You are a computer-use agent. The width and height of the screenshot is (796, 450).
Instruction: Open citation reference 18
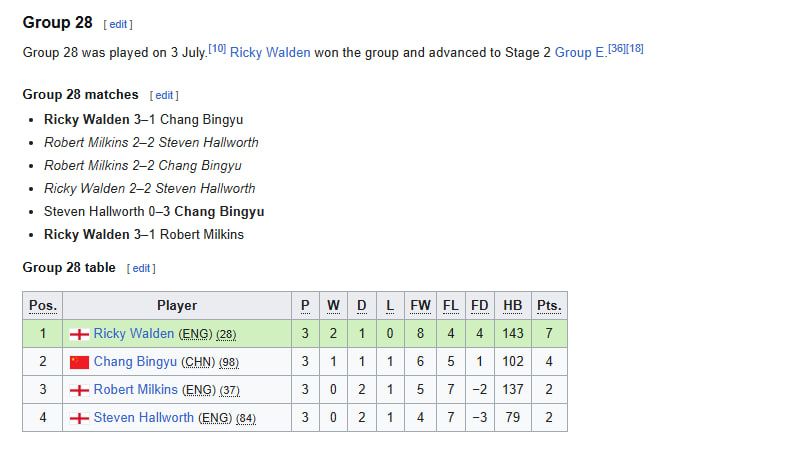point(635,48)
